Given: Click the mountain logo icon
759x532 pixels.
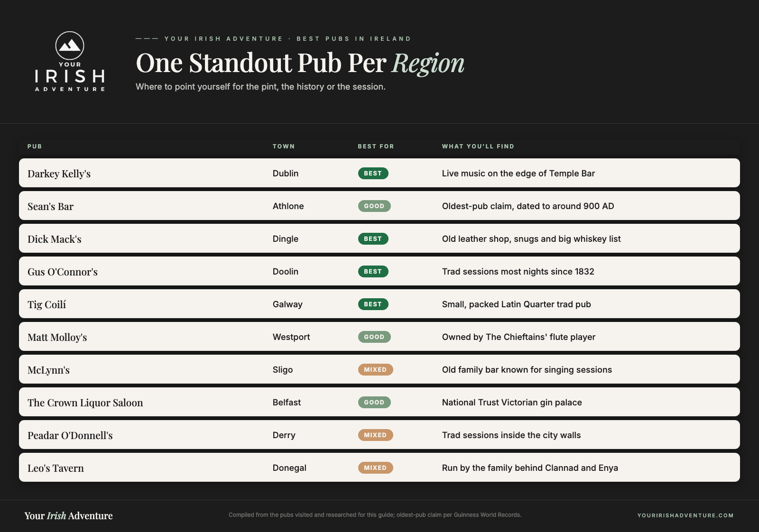Looking at the screenshot, I should [70, 46].
